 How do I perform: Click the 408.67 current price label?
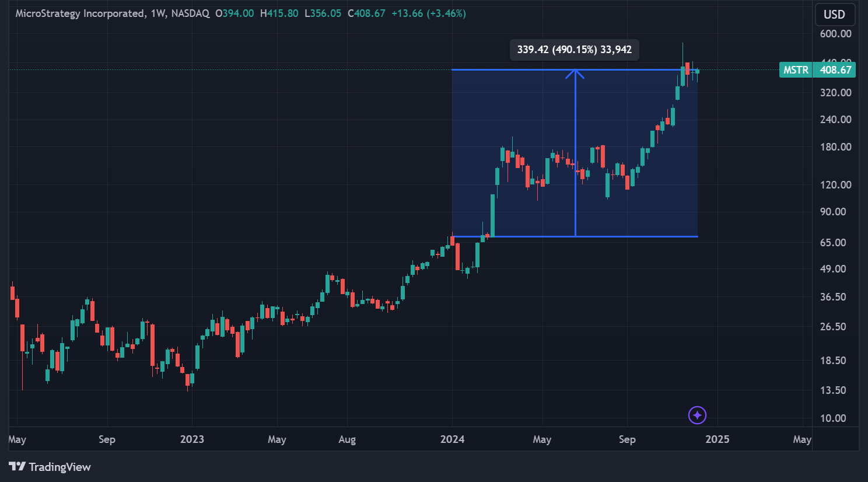[835, 70]
